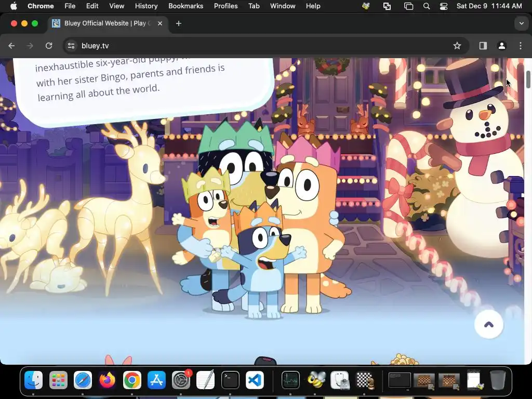Open Finder from the Dock
The image size is (532, 399).
[34, 380]
